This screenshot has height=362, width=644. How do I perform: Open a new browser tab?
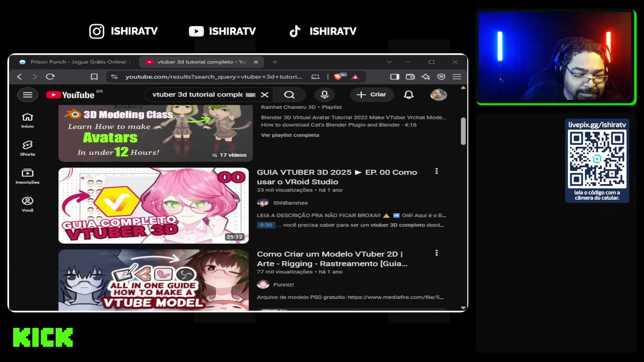pos(275,62)
